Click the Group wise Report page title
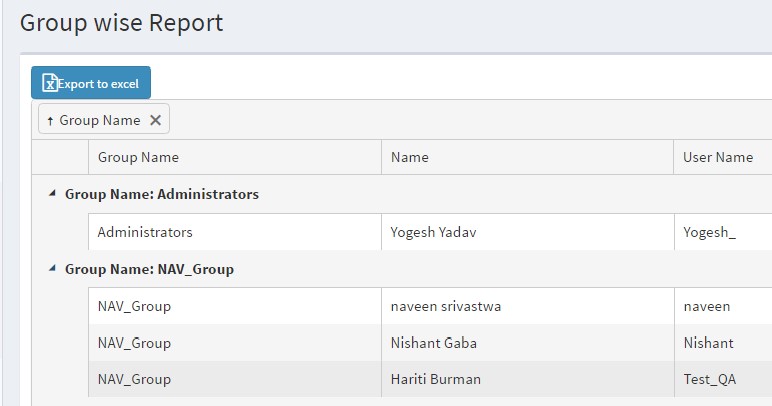This screenshot has height=406, width=772. coord(121,23)
